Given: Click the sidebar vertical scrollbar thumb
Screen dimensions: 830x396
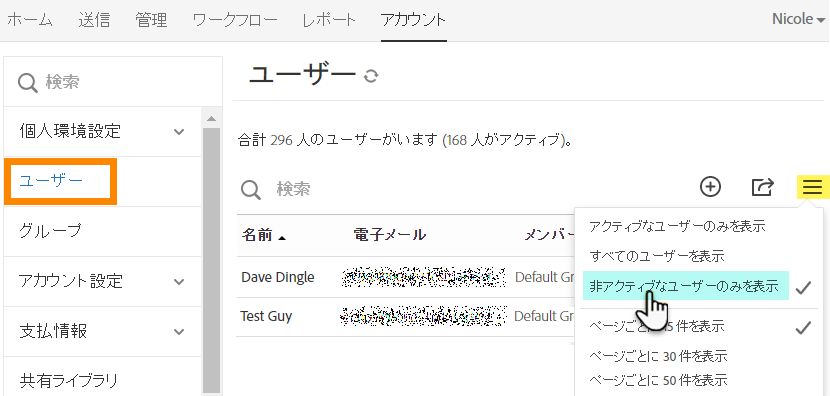Looking at the screenshot, I should pos(211,259).
